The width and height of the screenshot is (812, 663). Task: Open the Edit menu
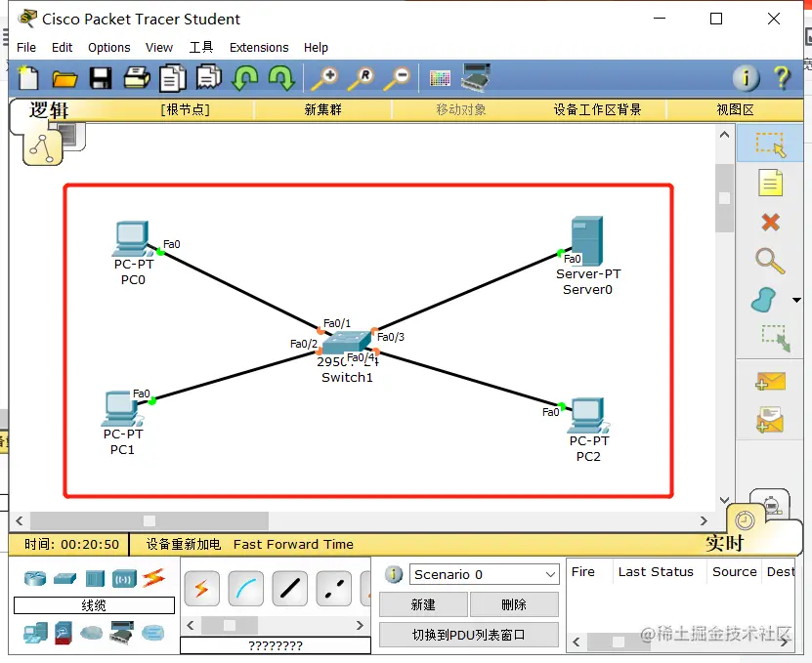click(x=63, y=48)
